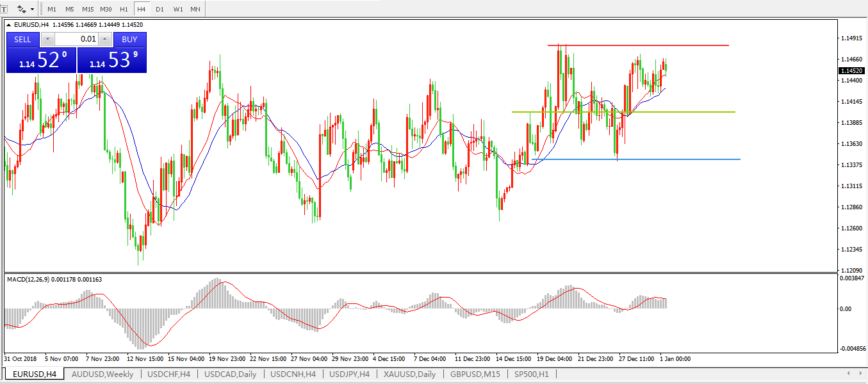Switch to M1 timeframe

tap(52, 10)
